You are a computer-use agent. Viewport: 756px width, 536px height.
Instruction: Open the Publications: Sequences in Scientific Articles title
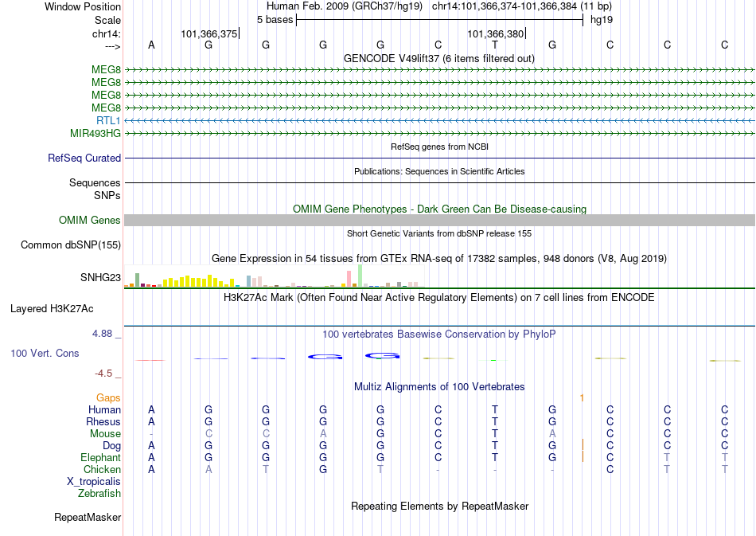tap(439, 171)
